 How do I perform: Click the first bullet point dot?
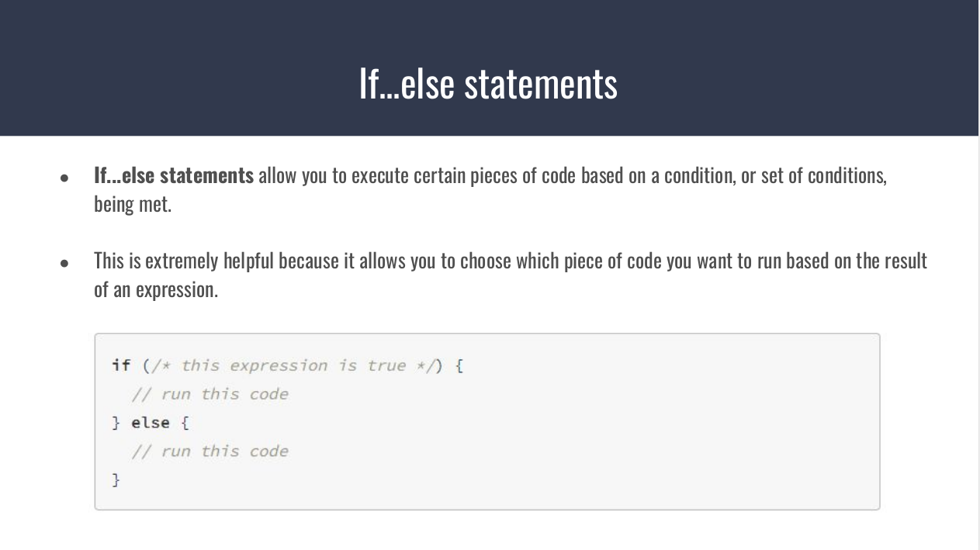tap(65, 178)
